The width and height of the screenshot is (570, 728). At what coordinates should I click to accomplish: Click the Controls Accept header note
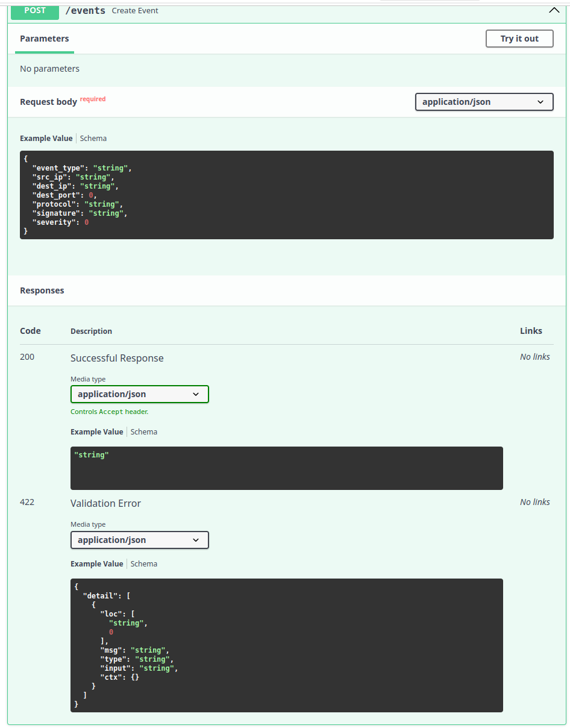tap(109, 412)
